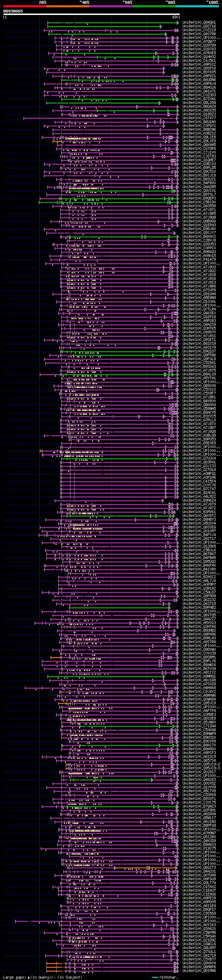
Task: Click the white query sequence bar
Action: 91,14
